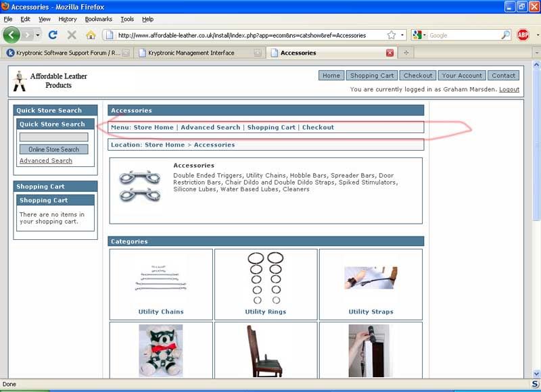Viewport: 541px width, 392px height.
Task: Click the header Checkout button
Action: (x=418, y=76)
